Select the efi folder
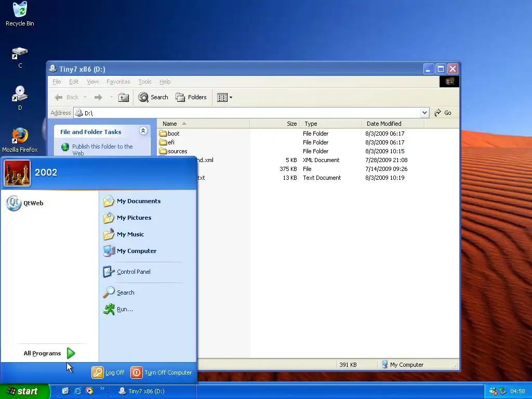The image size is (532, 399). [167, 142]
